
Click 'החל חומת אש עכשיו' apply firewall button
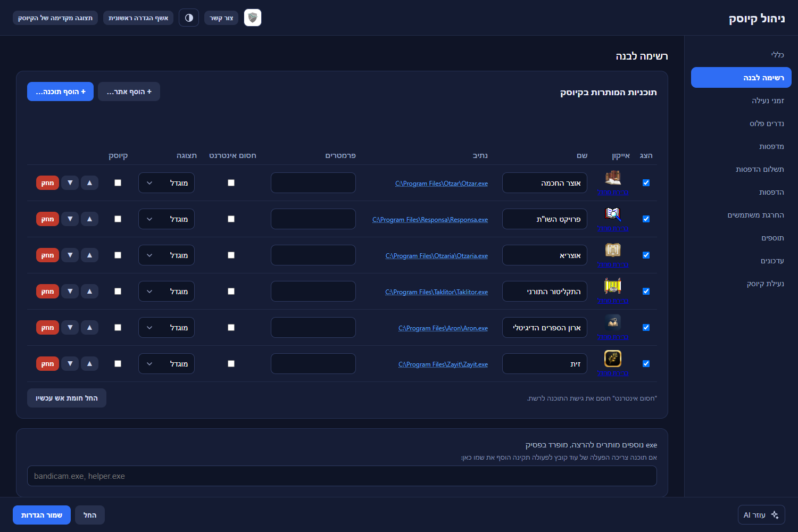point(66,398)
